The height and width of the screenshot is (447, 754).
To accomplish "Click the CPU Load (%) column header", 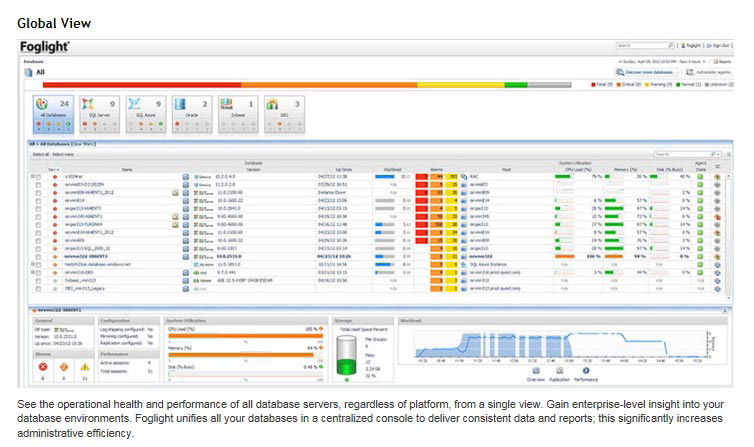I will (x=578, y=170).
